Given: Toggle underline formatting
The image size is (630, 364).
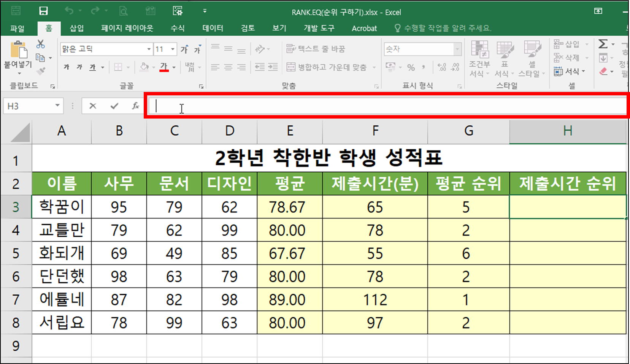Looking at the screenshot, I should 92,67.
